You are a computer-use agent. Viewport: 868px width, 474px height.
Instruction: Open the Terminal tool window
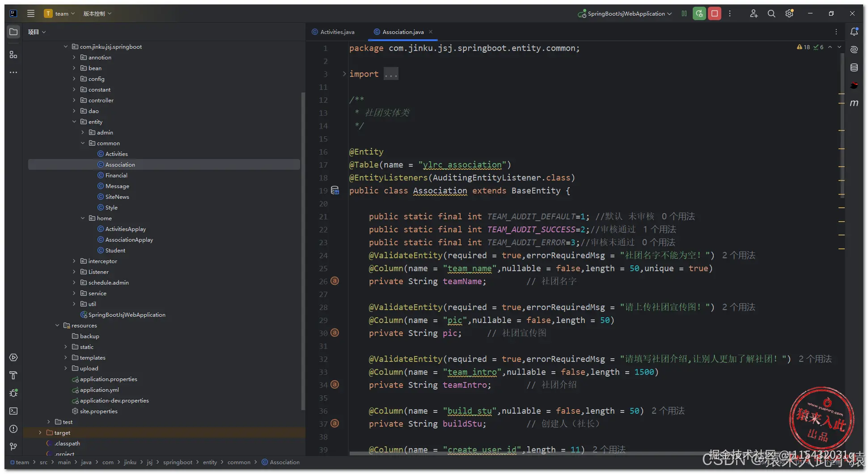[13, 411]
